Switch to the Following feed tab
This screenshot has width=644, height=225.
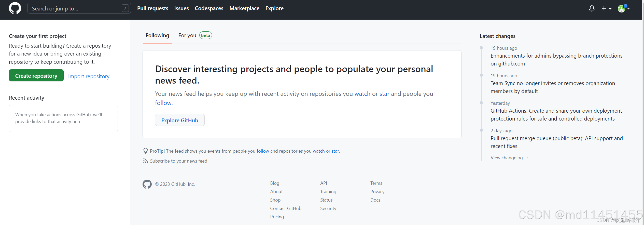coord(157,35)
